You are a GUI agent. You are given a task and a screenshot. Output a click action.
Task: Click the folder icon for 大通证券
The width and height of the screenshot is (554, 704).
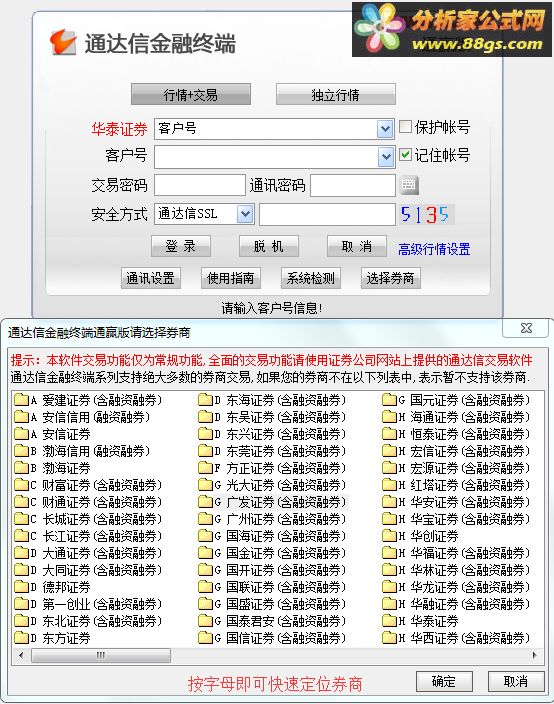point(21,553)
